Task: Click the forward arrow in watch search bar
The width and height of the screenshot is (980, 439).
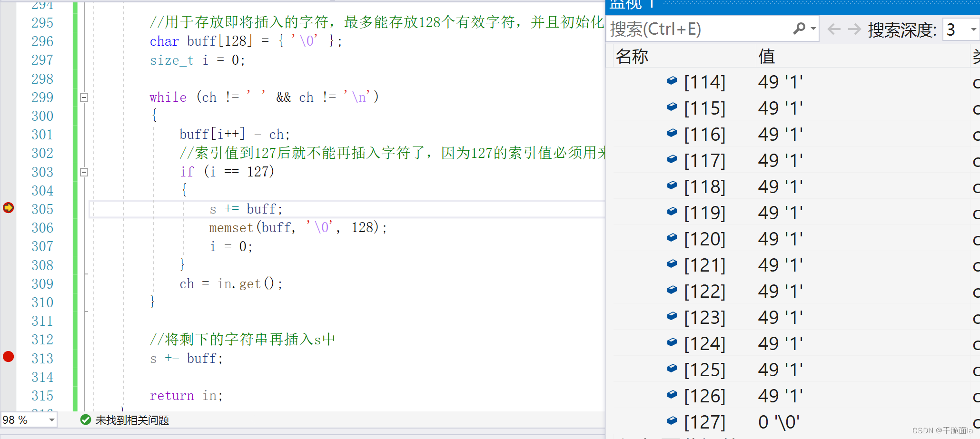Action: coord(854,29)
